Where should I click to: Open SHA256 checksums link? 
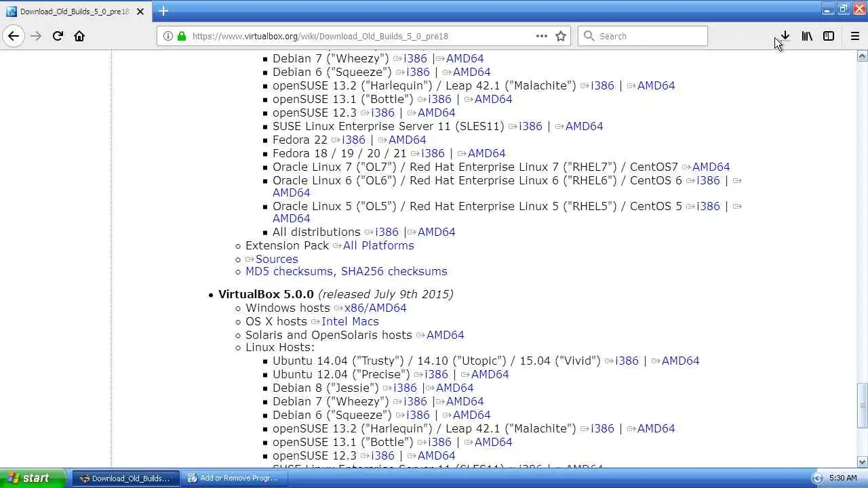(394, 271)
